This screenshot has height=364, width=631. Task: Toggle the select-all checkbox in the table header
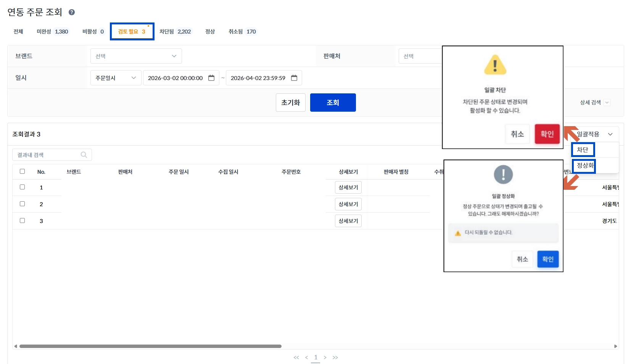tap(23, 172)
